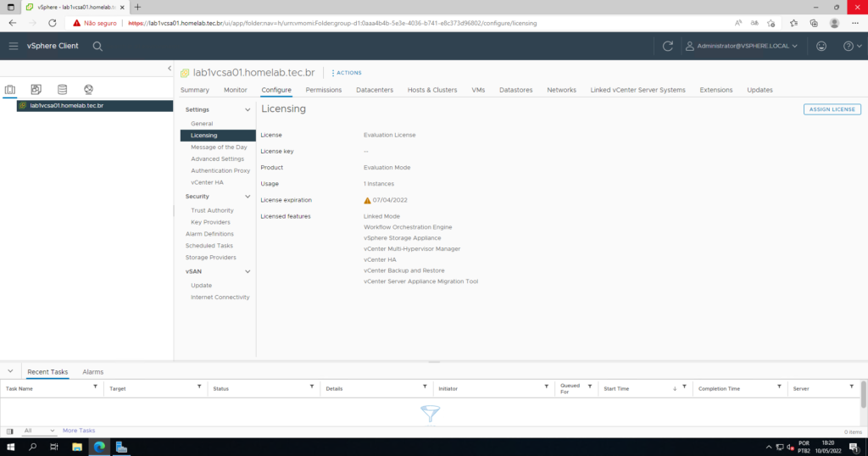The image size is (868, 456).
Task: Open the All tasks filter dropdown
Action: pyautogui.click(x=39, y=431)
